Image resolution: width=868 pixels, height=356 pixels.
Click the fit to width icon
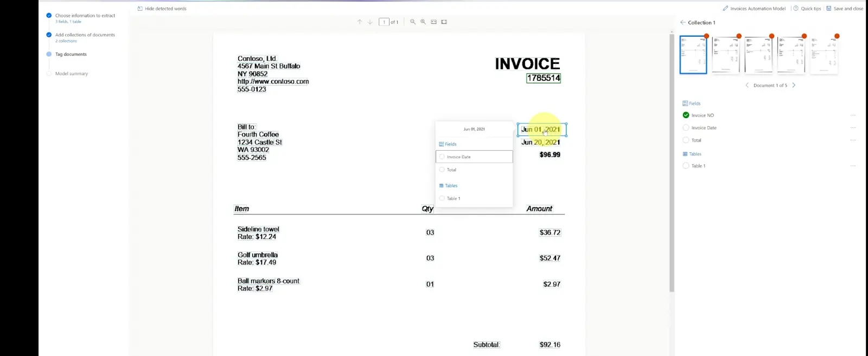pyautogui.click(x=433, y=22)
